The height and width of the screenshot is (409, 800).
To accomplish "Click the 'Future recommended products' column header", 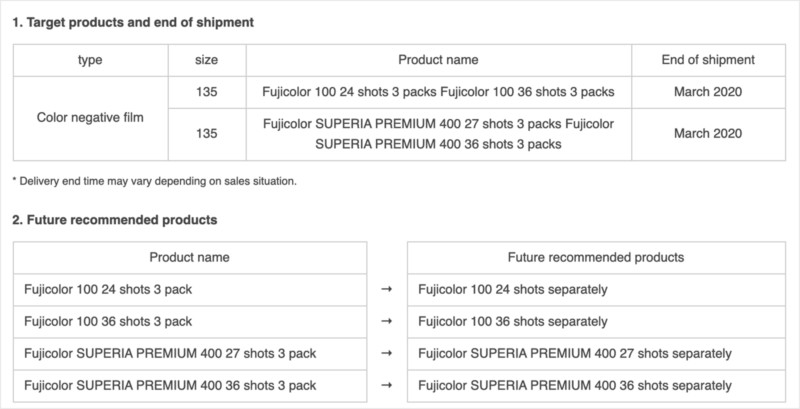I will pyautogui.click(x=596, y=258).
